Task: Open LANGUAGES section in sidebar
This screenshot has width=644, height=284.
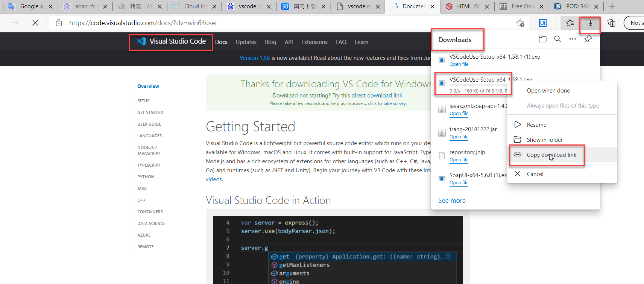Action: (149, 136)
